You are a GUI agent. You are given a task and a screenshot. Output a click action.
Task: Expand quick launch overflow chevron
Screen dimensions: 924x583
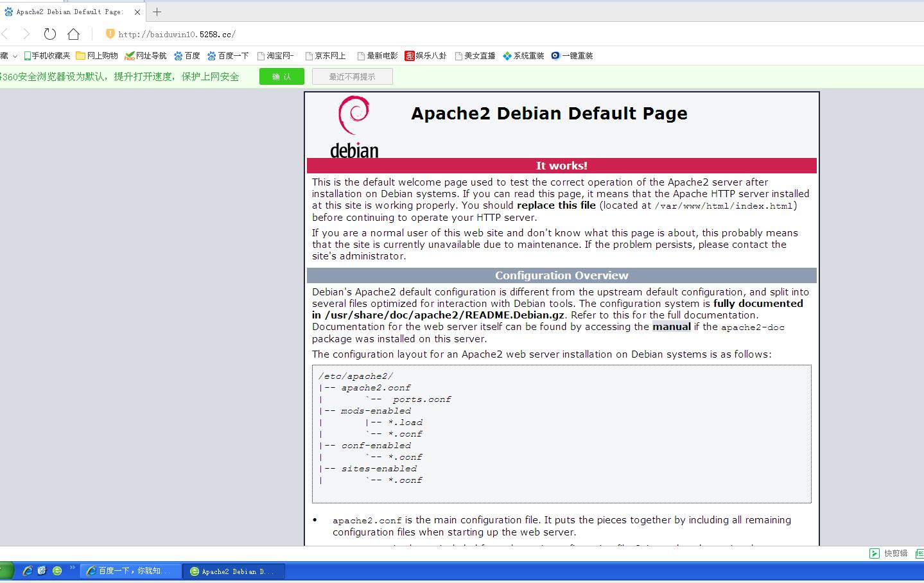73,568
